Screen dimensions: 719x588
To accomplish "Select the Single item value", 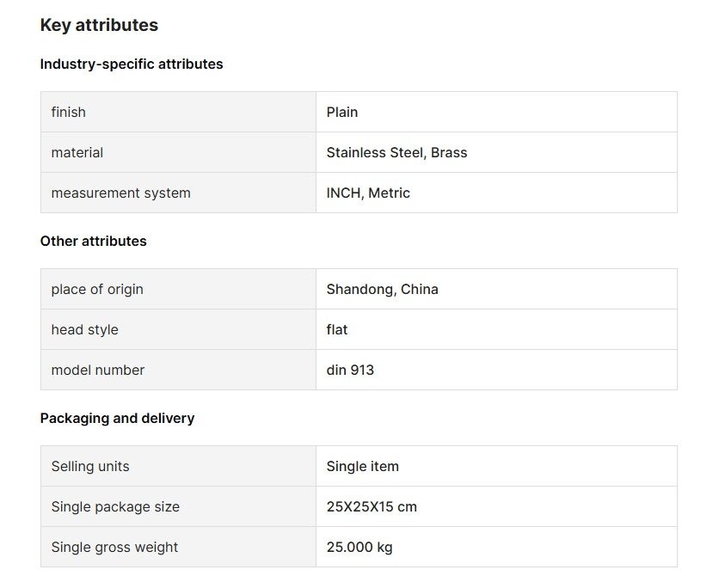I will click(x=362, y=467).
